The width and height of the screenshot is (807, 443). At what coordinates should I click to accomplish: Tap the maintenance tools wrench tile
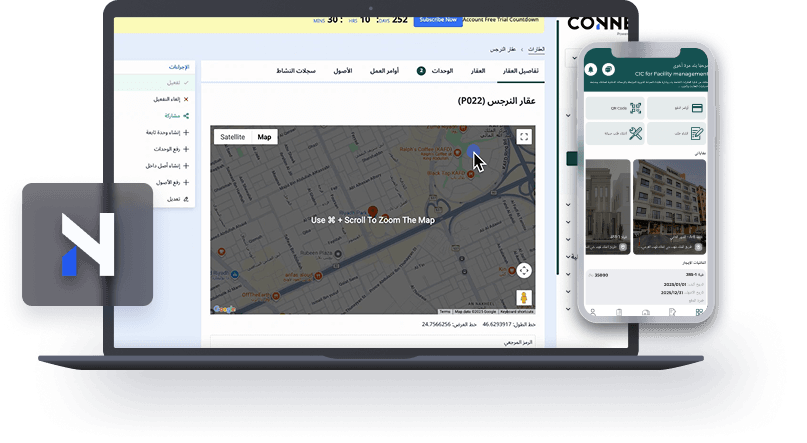coord(616,133)
